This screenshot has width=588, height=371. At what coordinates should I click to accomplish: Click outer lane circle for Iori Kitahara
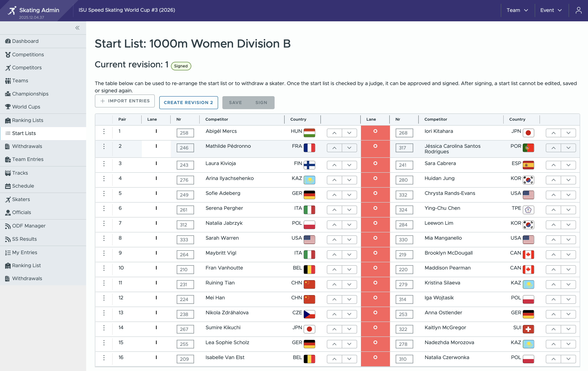375,131
